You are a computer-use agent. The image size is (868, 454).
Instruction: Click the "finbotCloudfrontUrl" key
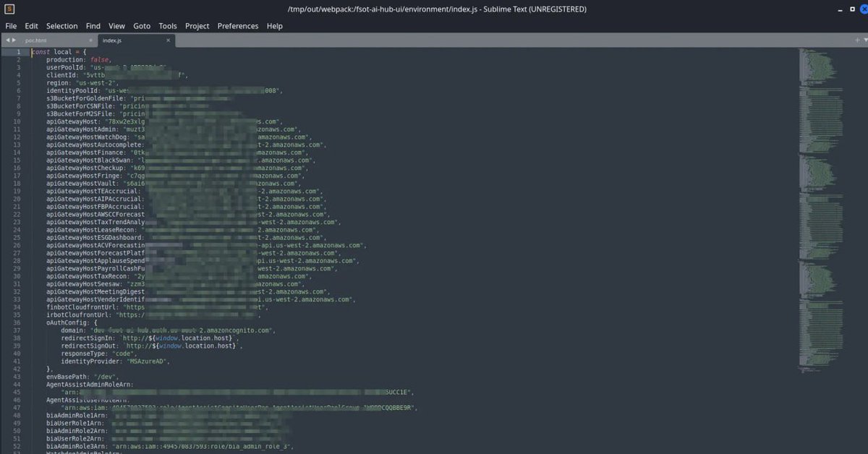(82, 307)
